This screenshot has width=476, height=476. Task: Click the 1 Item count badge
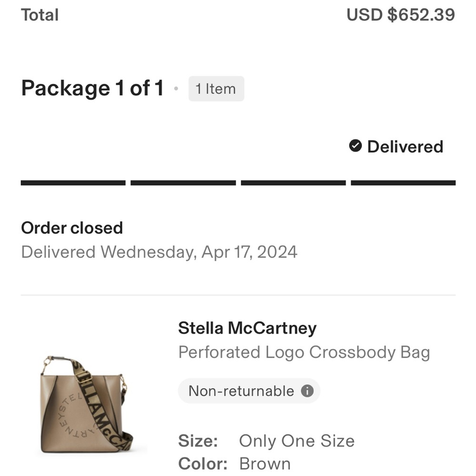[x=216, y=89]
